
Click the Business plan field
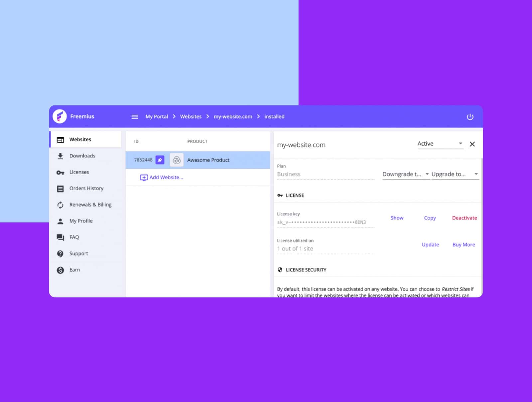coord(326,174)
